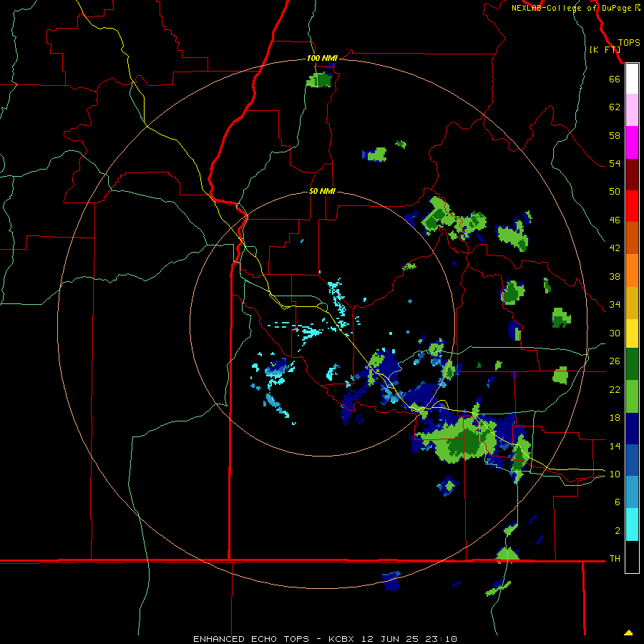
Task: Select the 2 legend value
Action: point(618,530)
